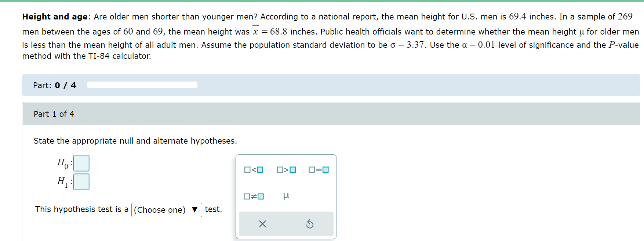This screenshot has width=644, height=241.
Task: Click the H0 hypothesis answer box
Action: click(x=81, y=163)
